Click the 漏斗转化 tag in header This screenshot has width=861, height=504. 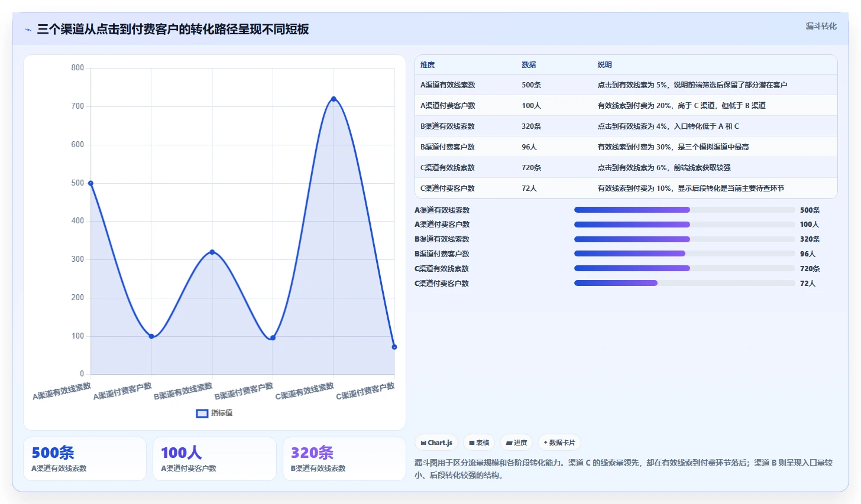pos(821,26)
